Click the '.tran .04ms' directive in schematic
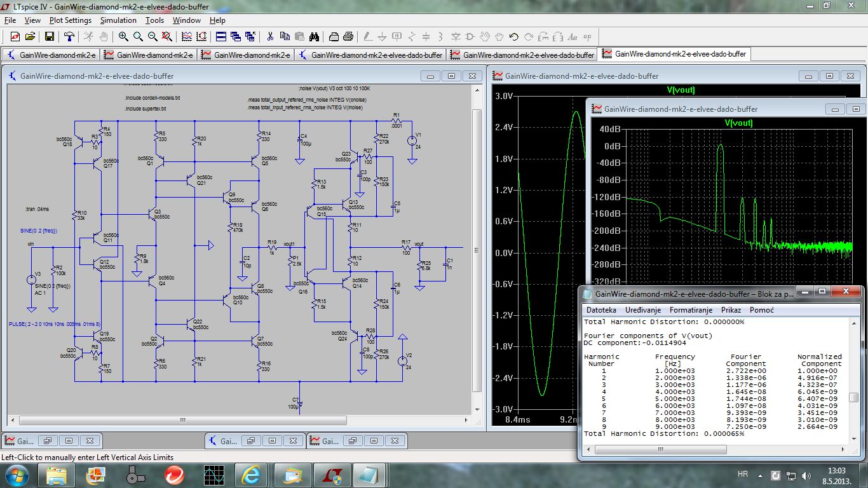 coord(37,208)
